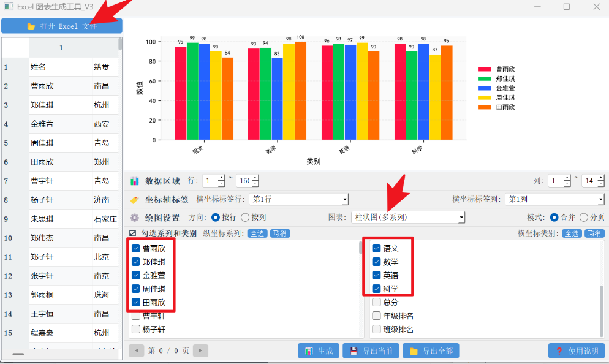Uncheck the 数学 category checkbox
Viewport: 609px width, 364px height.
tap(376, 262)
